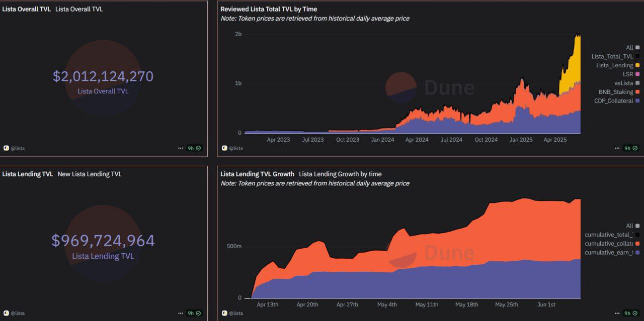This screenshot has width=644, height=321.
Task: Click the 'Oct 2024' x-axis label
Action: (486, 140)
